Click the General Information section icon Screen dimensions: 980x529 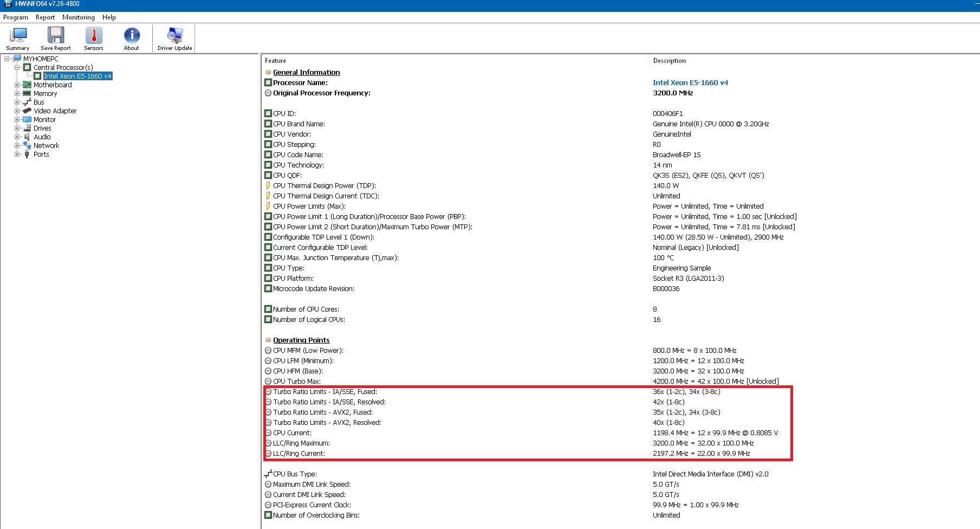click(x=268, y=72)
